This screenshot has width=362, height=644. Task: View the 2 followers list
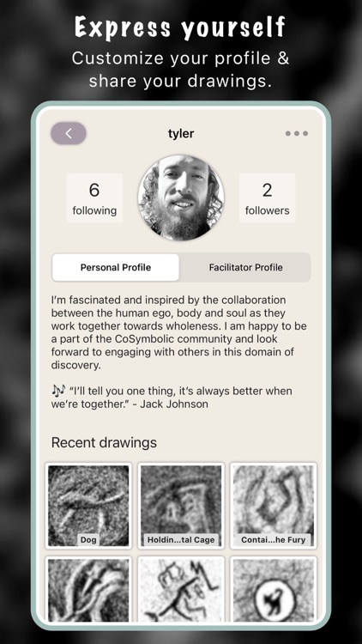pyautogui.click(x=267, y=198)
